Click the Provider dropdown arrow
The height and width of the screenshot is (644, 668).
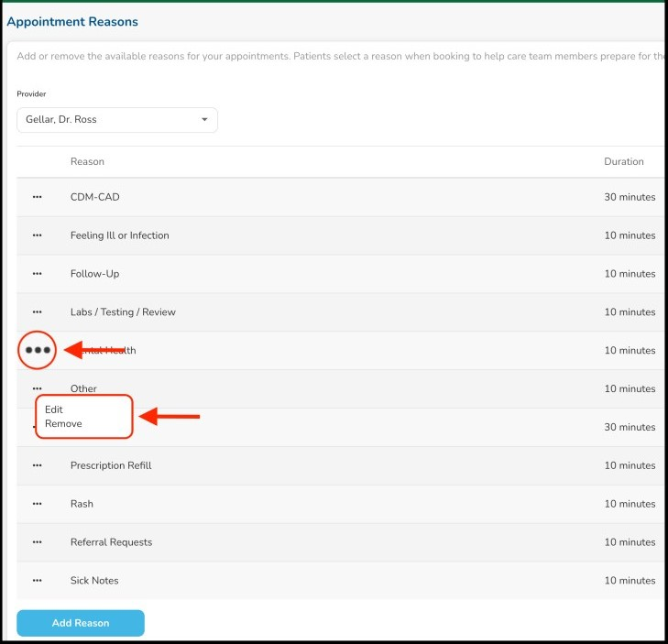tap(204, 120)
